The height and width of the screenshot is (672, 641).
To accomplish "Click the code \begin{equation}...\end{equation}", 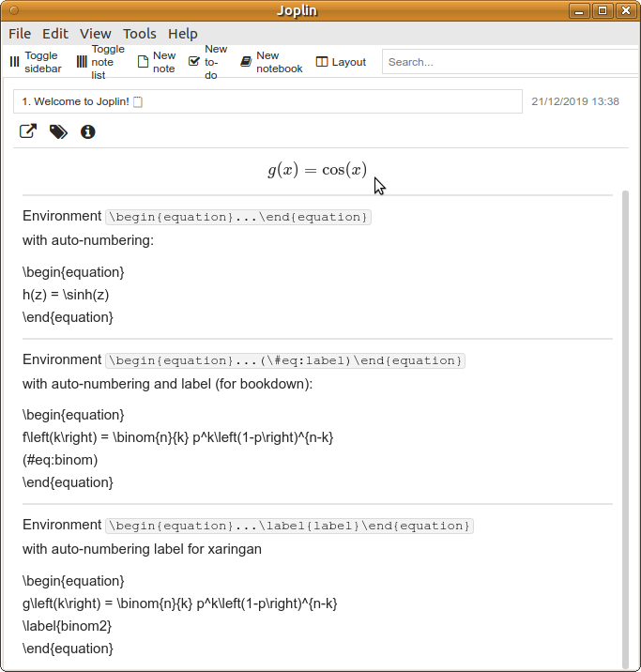I will click(238, 217).
